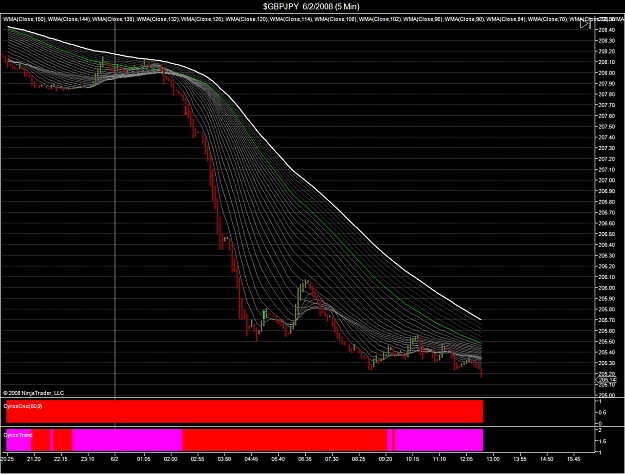Click the 206.00 price axis label
The height and width of the screenshot is (474, 625).
(x=607, y=288)
